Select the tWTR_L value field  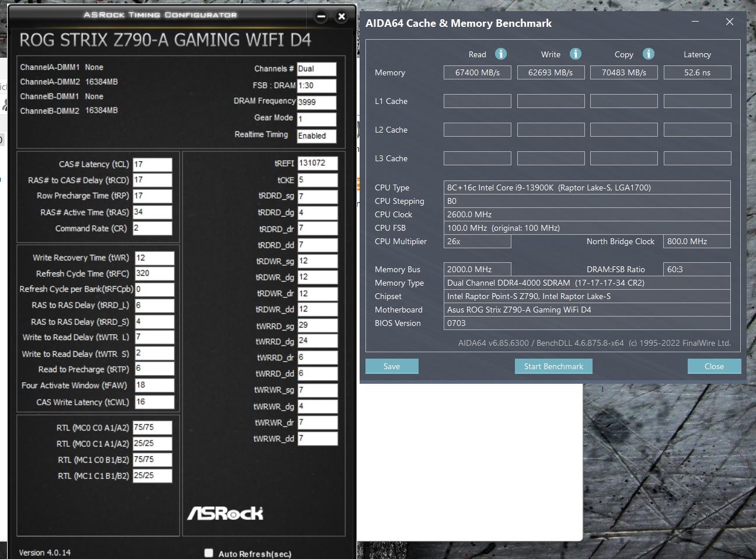[154, 337]
